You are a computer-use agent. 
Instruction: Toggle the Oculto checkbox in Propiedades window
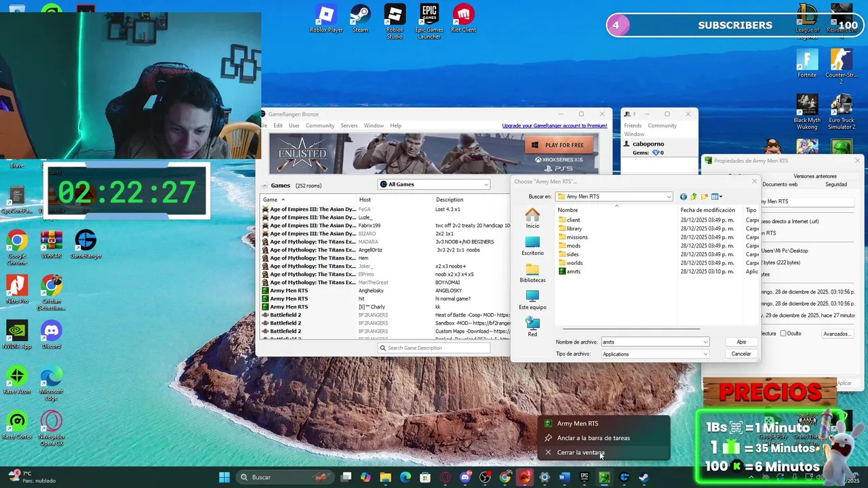[783, 333]
